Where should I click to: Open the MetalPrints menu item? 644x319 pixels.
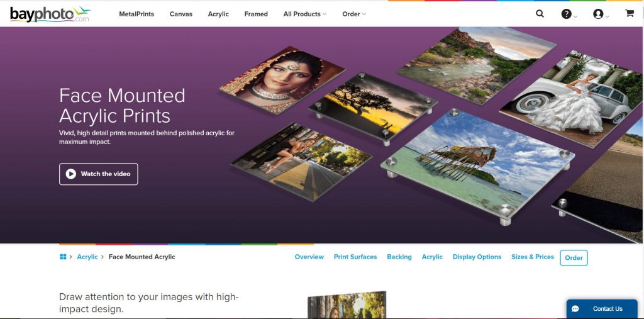[136, 14]
